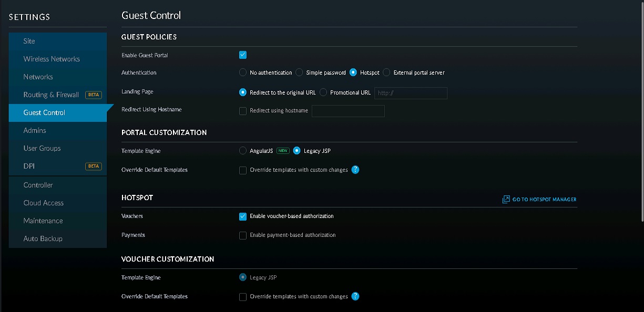The width and height of the screenshot is (644, 312).
Task: Click the redirect hostname input field
Action: 348,111
